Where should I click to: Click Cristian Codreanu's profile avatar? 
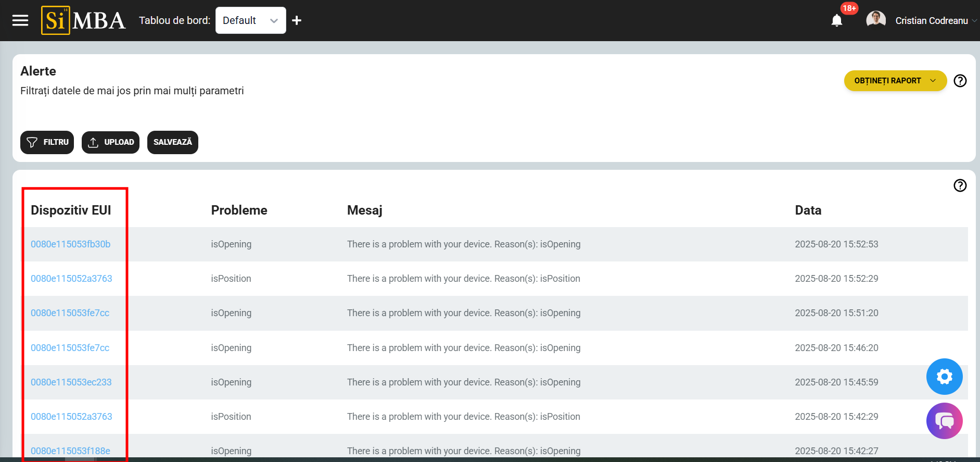pos(876,20)
